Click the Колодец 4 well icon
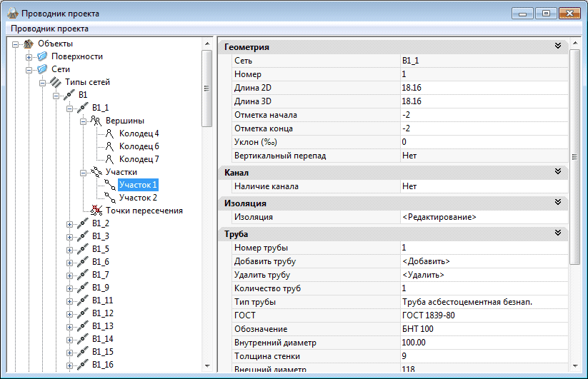This screenshot has height=379, width=588. click(x=109, y=133)
